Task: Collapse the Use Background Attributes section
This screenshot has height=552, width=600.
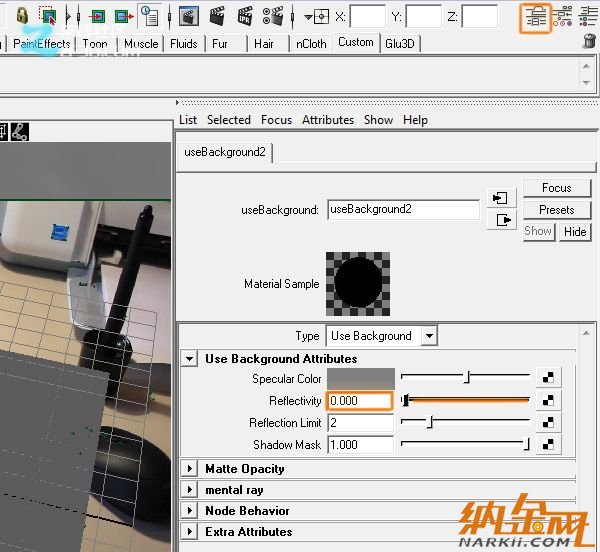Action: coord(190,358)
